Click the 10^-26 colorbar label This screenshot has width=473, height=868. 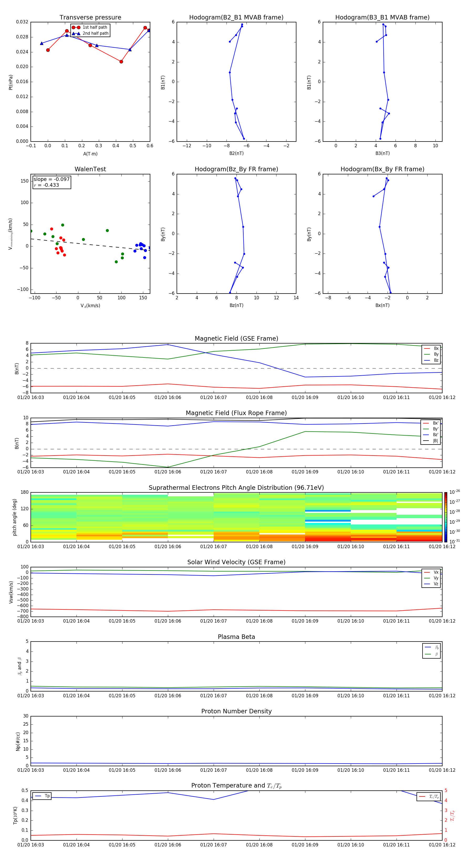[455, 492]
